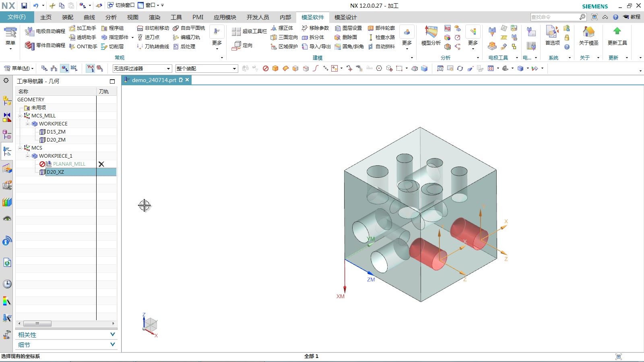The height and width of the screenshot is (362, 644).
Task: Toggle the toolpath display option button
Action: 90,68
